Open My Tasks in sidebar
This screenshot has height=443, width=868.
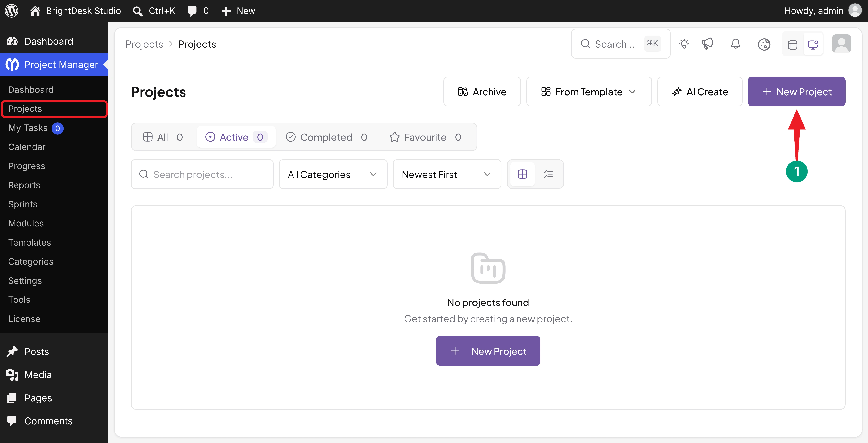(x=28, y=128)
